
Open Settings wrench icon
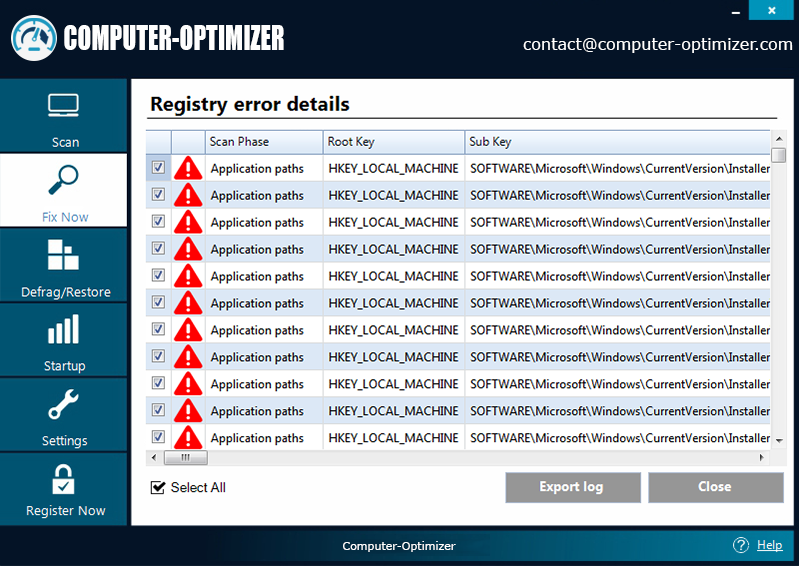[x=63, y=404]
